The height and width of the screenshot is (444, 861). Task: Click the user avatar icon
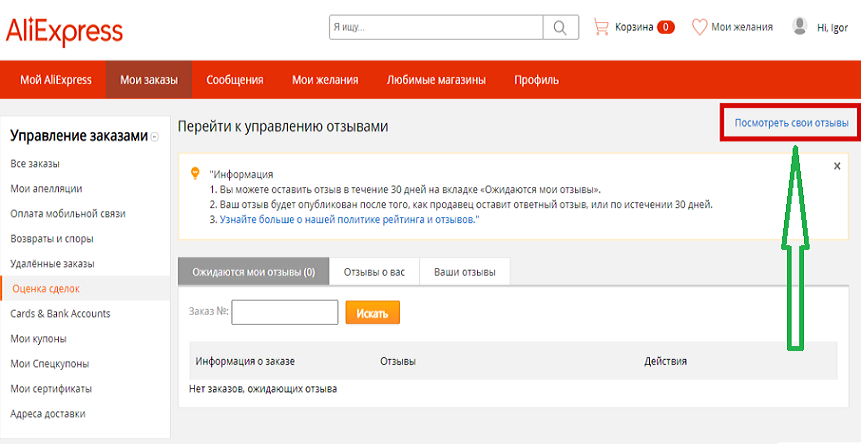pyautogui.click(x=800, y=26)
